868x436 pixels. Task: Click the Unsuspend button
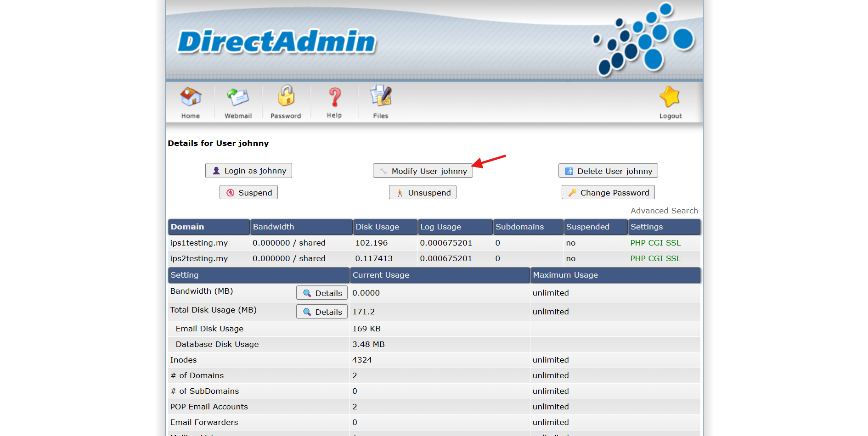(x=423, y=192)
